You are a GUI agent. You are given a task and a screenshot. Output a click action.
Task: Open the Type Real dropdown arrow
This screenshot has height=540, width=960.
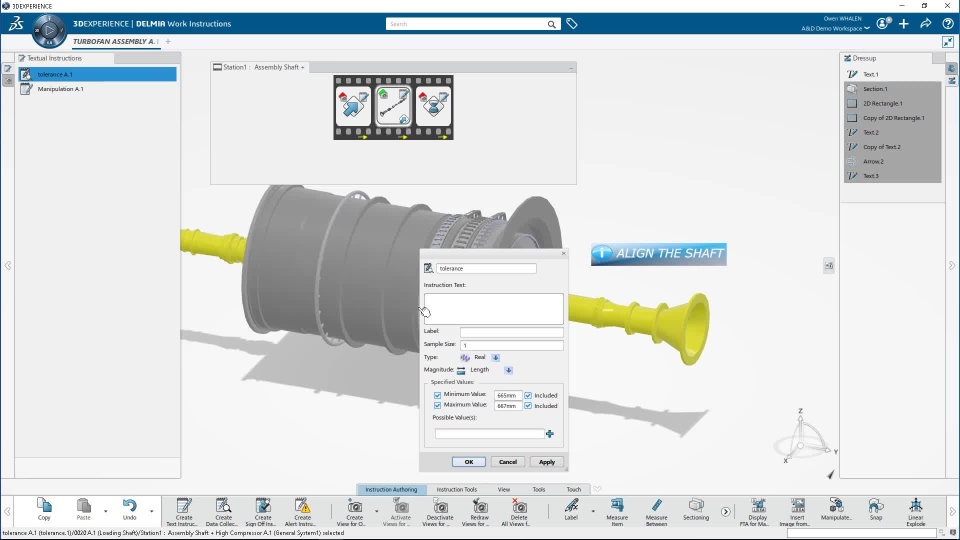(x=496, y=358)
